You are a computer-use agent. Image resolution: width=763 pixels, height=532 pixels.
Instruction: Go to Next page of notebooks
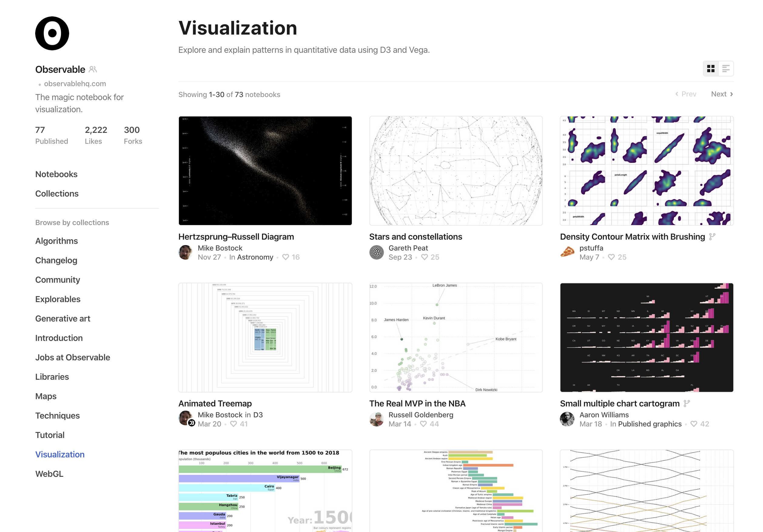[x=722, y=94]
